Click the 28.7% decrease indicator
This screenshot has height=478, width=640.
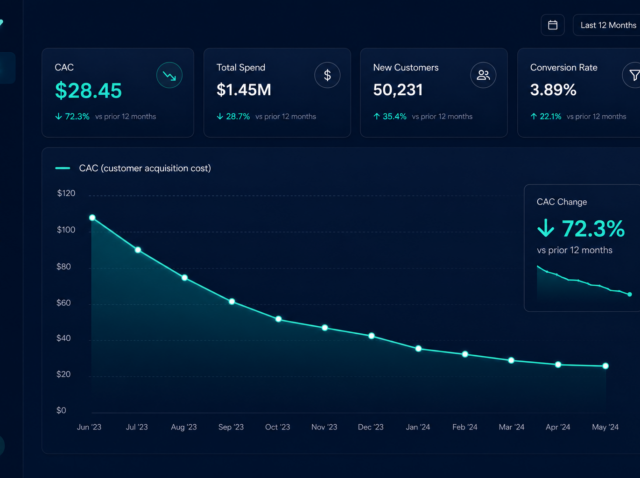[233, 116]
